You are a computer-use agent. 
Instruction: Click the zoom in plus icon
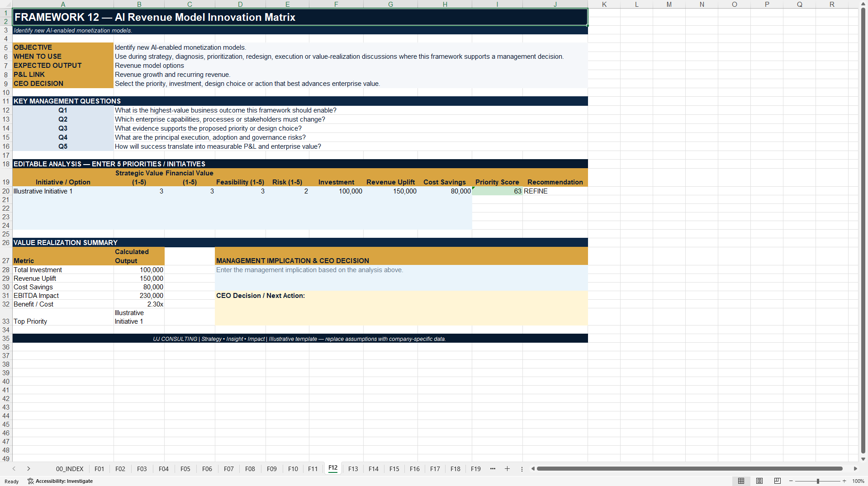[844, 481]
